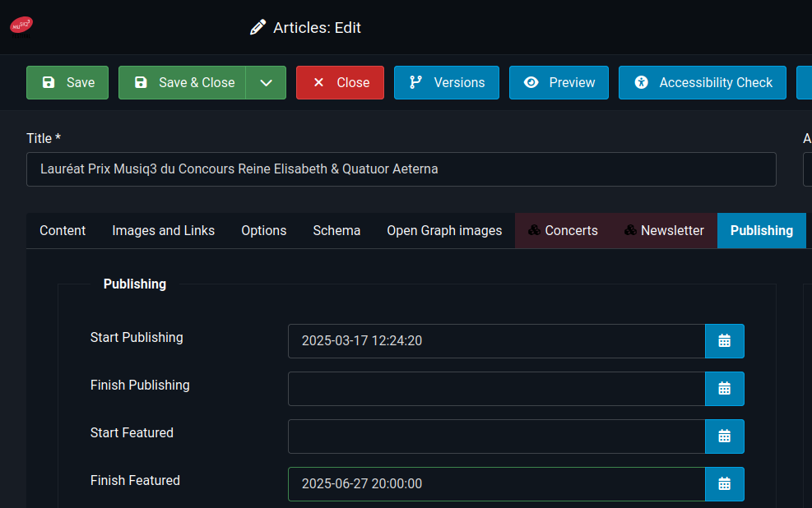Click the 'Title *' field label
812x508 pixels.
click(x=44, y=138)
